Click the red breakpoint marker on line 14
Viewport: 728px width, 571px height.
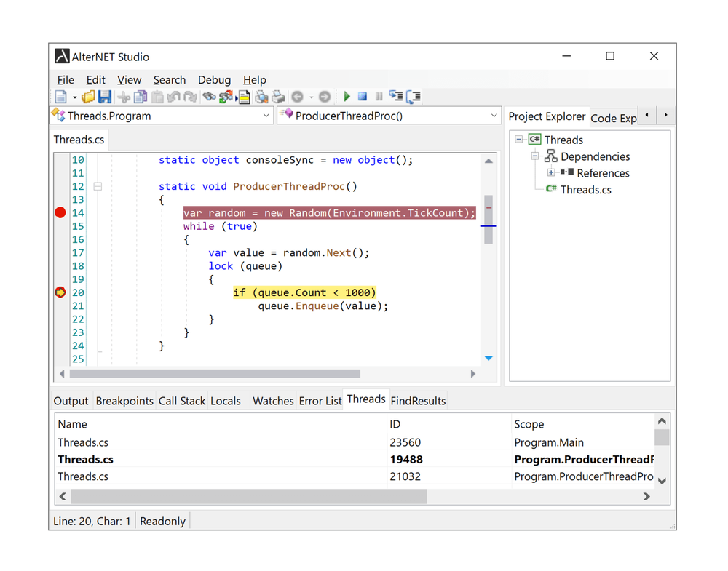click(x=60, y=212)
